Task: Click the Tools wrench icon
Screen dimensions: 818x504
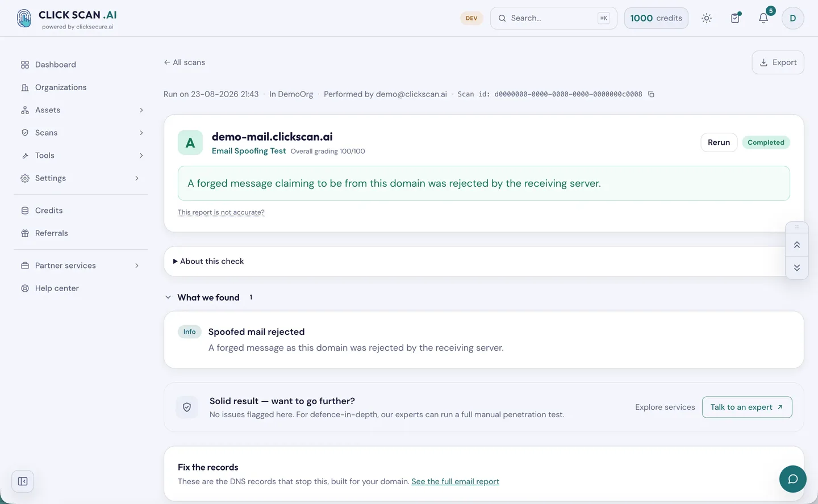Action: 25,156
